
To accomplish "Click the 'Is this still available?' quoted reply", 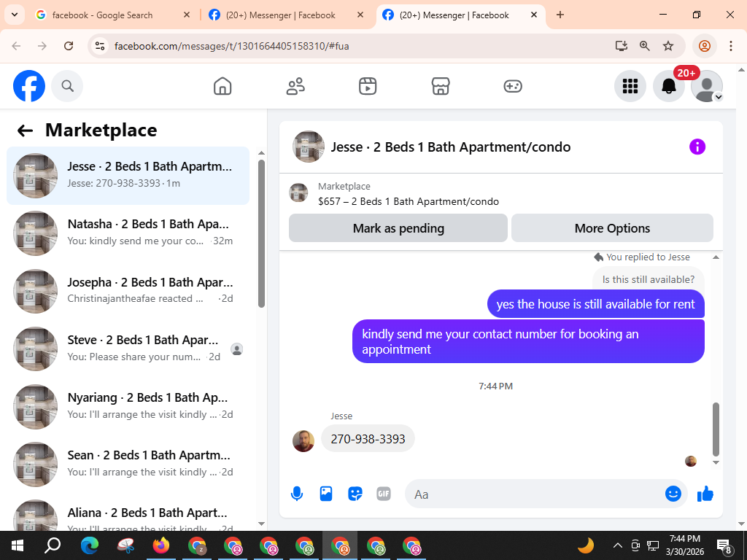I will 648,279.
